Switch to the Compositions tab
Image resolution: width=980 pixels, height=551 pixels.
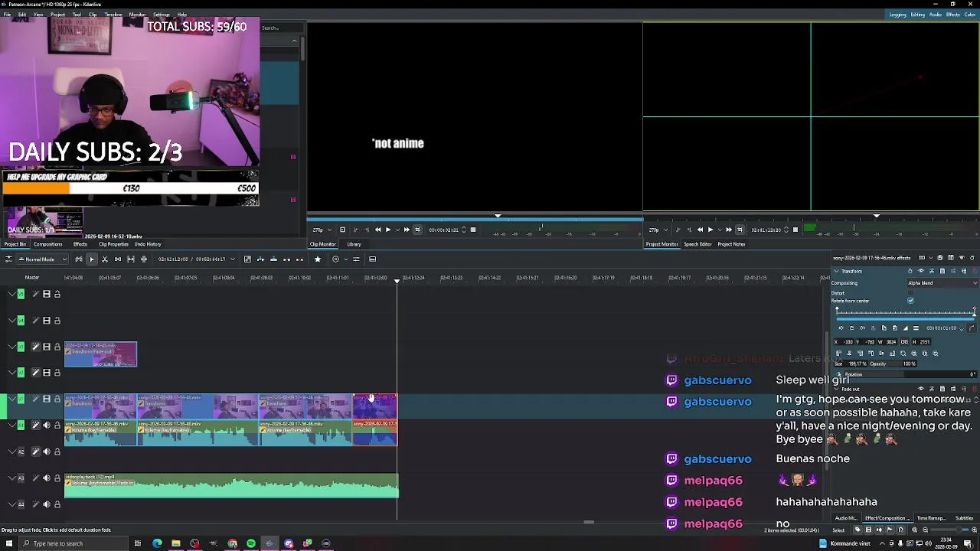click(x=47, y=244)
